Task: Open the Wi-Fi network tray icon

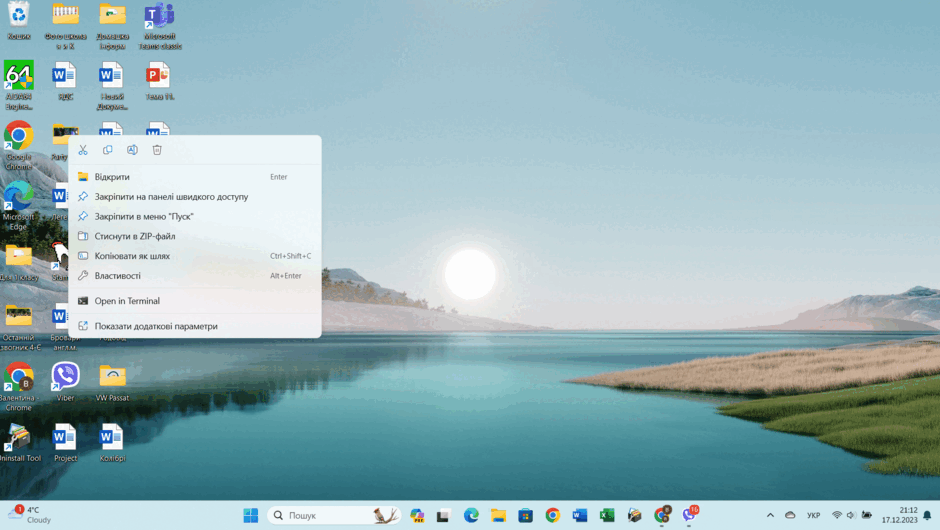Action: coord(837,515)
